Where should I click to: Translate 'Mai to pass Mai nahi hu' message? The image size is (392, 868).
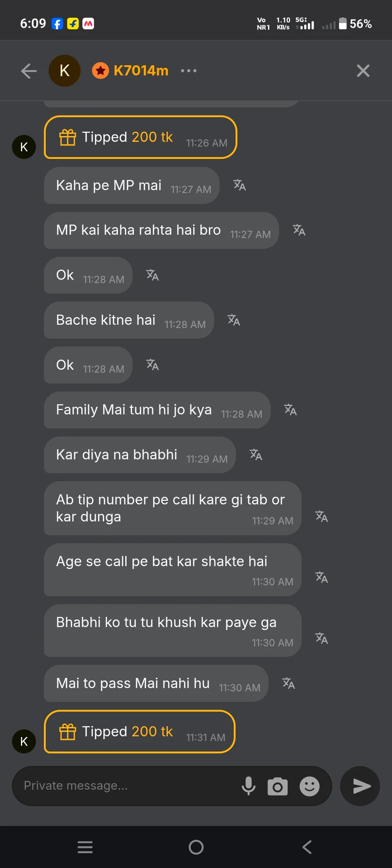coord(288,683)
